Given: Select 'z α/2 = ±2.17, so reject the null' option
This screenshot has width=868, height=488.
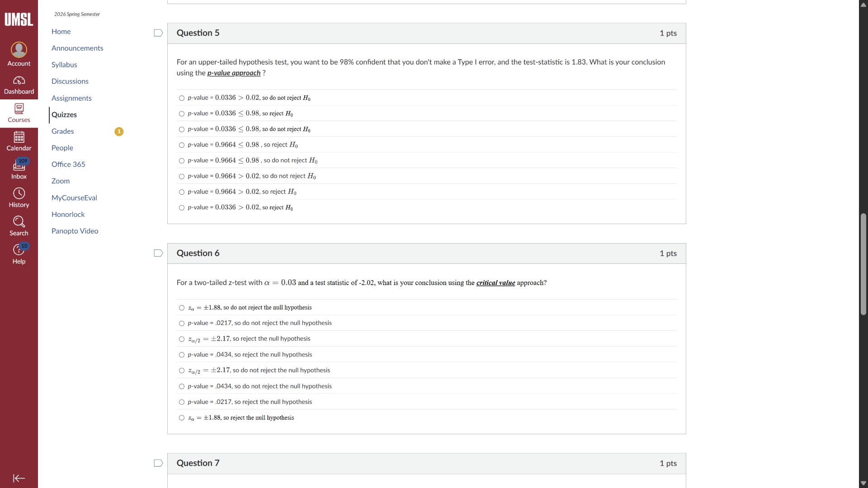Looking at the screenshot, I should point(182,339).
